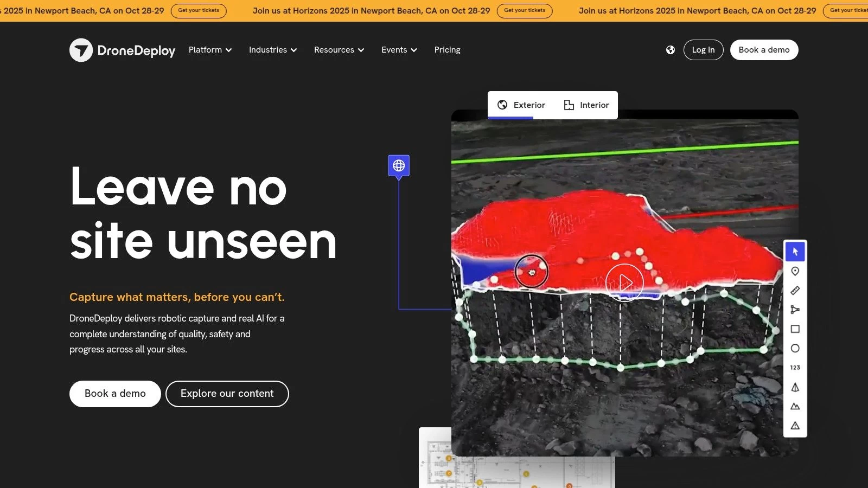Click Book a demo beside Explore our content

115,394
